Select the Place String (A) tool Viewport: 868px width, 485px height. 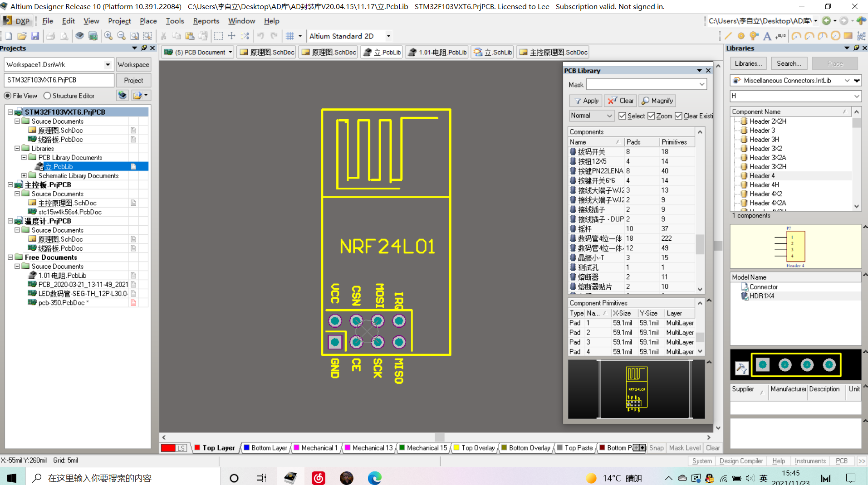pos(767,36)
